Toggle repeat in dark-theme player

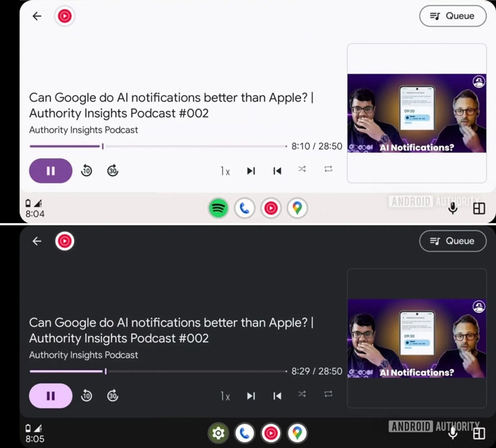tap(328, 394)
